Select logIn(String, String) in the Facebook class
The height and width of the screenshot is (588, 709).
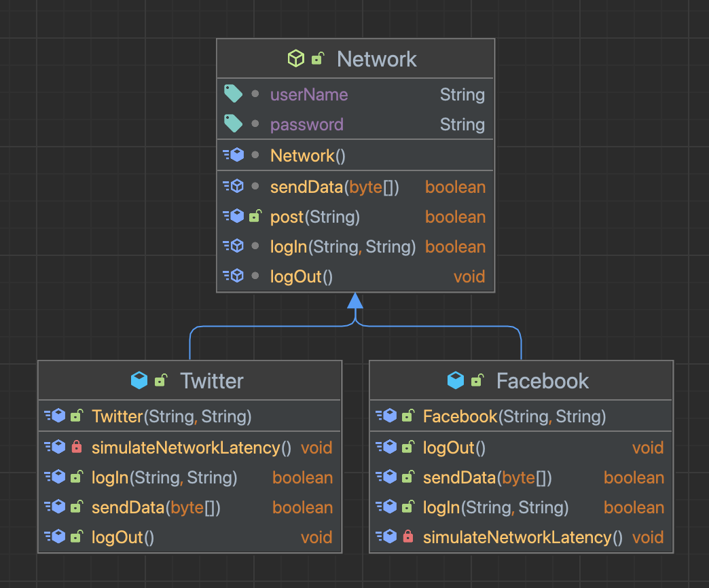coord(496,508)
